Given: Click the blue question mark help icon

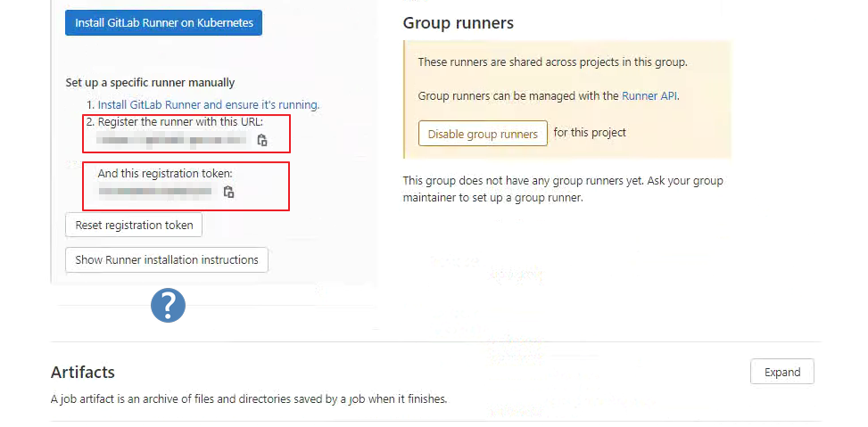Looking at the screenshot, I should tap(168, 305).
